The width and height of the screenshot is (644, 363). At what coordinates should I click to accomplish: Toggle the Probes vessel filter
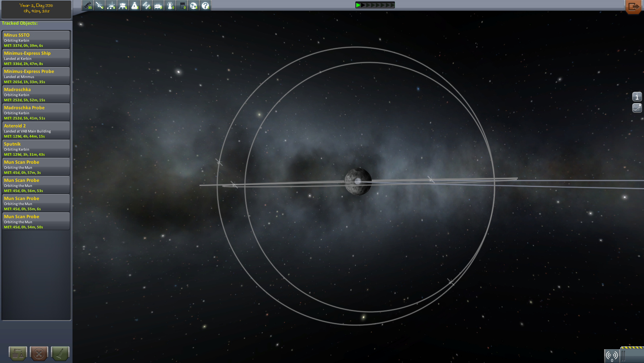(99, 5)
